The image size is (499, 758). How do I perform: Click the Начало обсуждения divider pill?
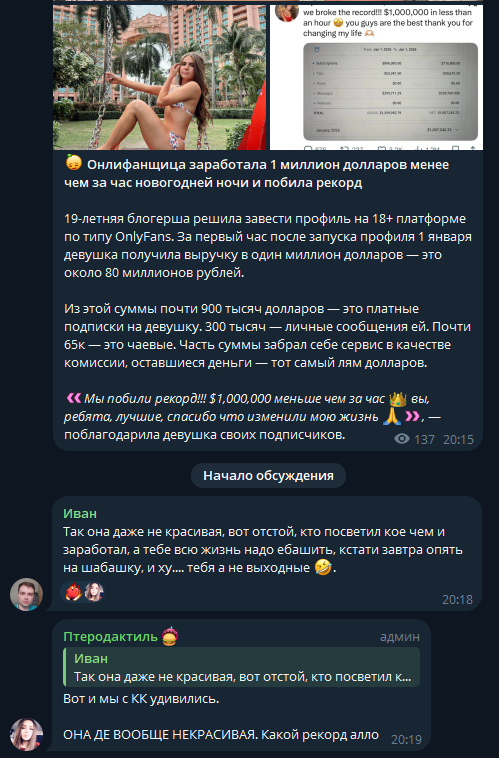(268, 476)
